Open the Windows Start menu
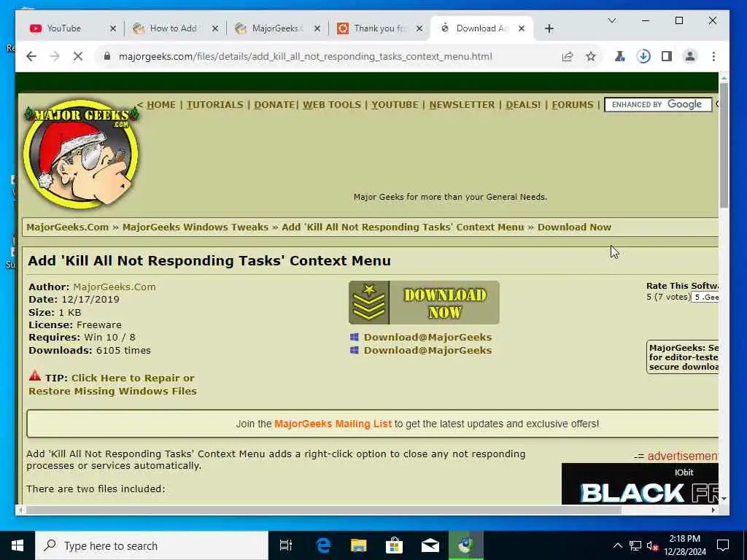 (x=18, y=545)
